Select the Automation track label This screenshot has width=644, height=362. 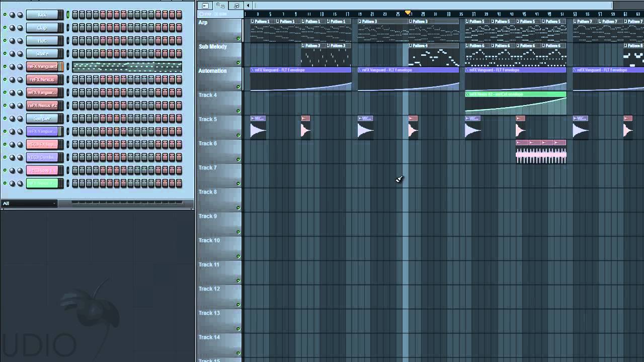tap(212, 71)
